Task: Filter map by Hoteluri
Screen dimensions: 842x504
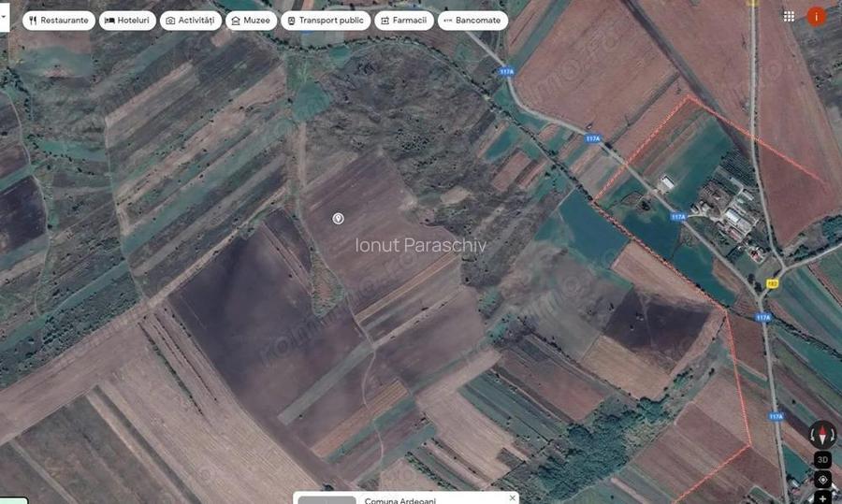Action: 127,20
